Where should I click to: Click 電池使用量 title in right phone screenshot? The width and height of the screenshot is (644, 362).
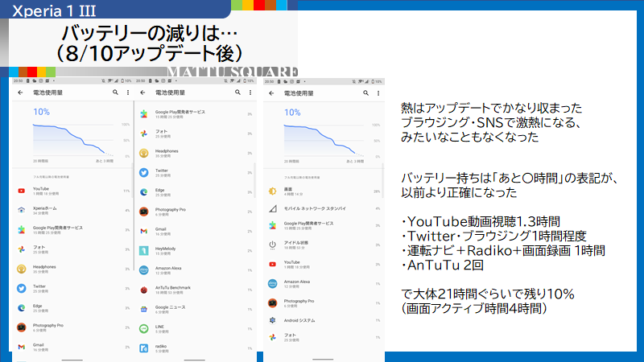click(299, 93)
